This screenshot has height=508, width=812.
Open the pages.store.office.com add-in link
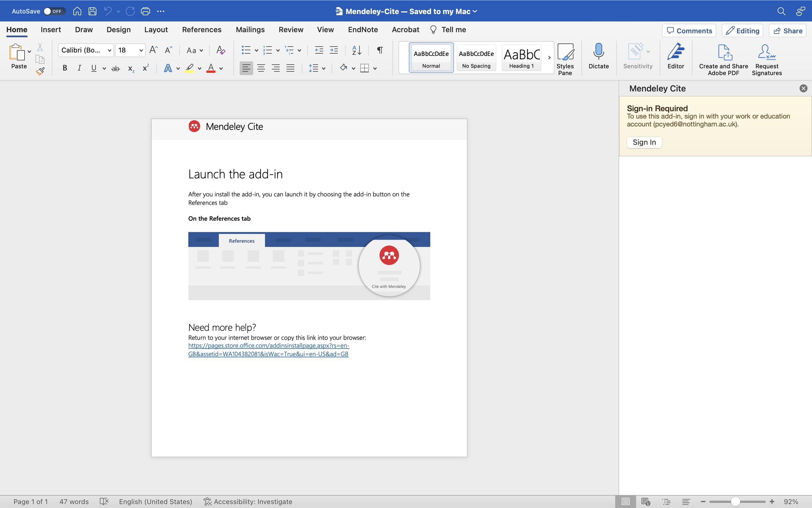pos(268,350)
